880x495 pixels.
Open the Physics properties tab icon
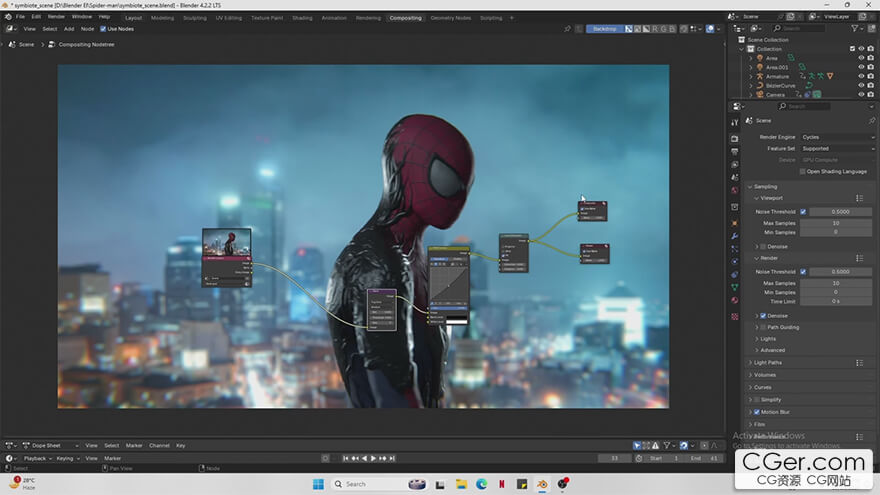(x=735, y=262)
